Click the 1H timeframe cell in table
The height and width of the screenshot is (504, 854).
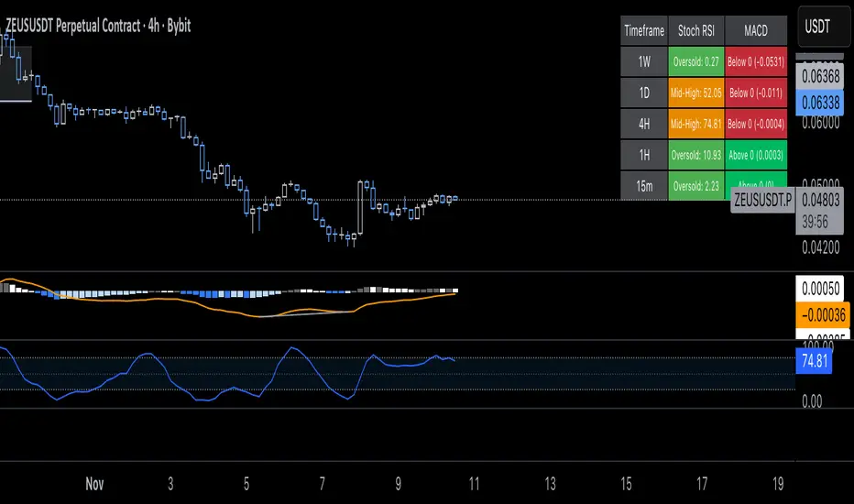pyautogui.click(x=644, y=154)
